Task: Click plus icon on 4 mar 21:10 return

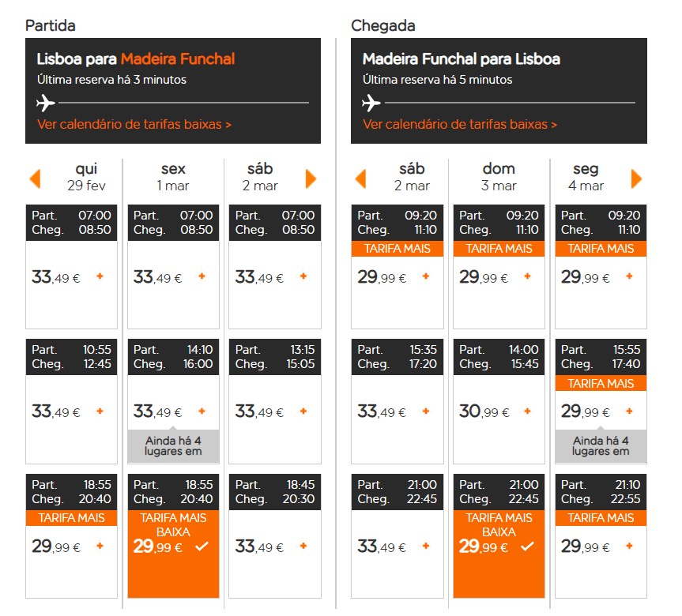Action: click(x=629, y=546)
